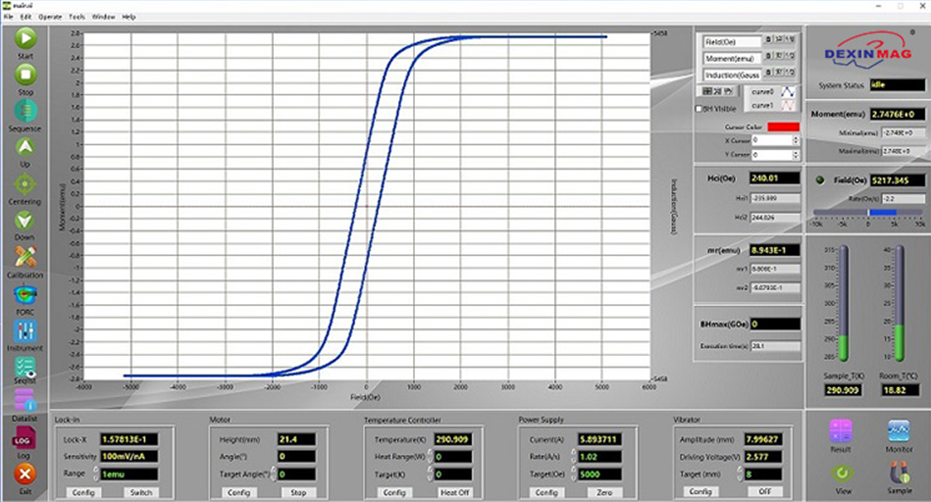Screen dimensions: 931x502
Task: Open the FORC analysis icon
Action: pos(25,295)
